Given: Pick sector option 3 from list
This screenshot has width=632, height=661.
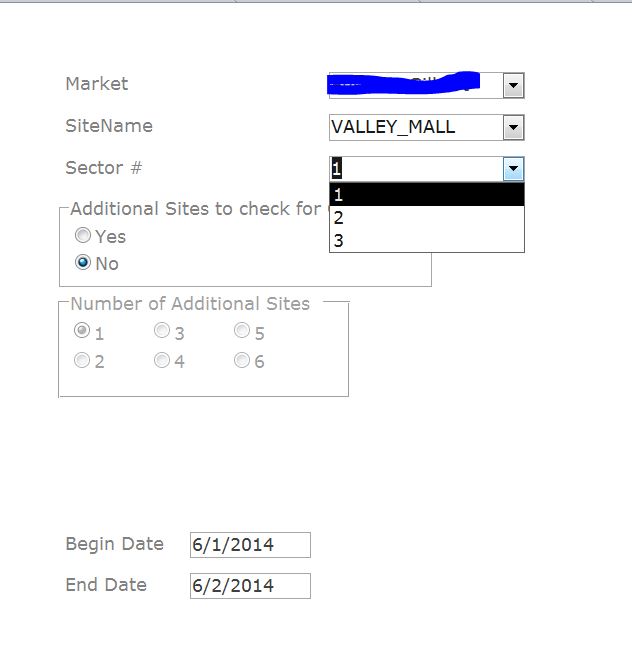Looking at the screenshot, I should coord(426,240).
